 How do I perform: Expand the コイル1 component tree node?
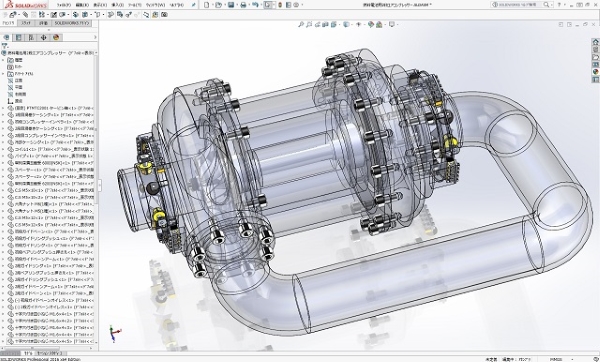3,149
